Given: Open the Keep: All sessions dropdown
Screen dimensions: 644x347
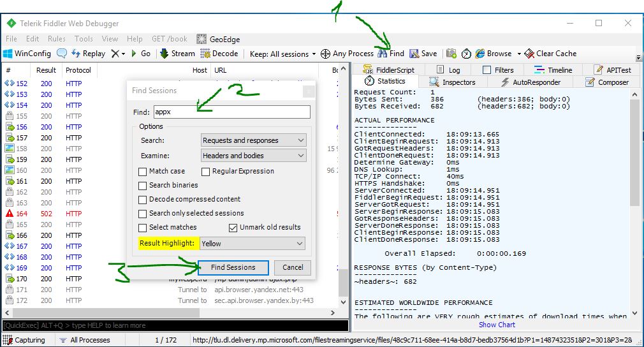Looking at the screenshot, I should point(283,54).
